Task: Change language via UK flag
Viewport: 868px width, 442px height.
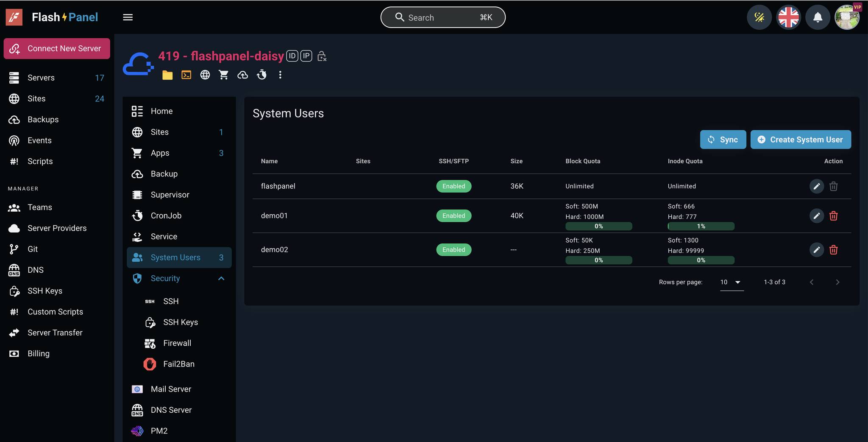Action: pyautogui.click(x=788, y=17)
